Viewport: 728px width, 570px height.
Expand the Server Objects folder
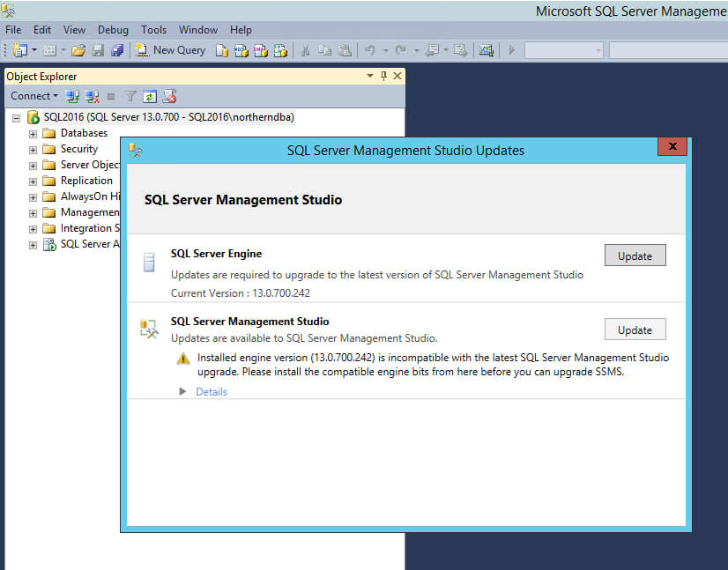click(33, 166)
